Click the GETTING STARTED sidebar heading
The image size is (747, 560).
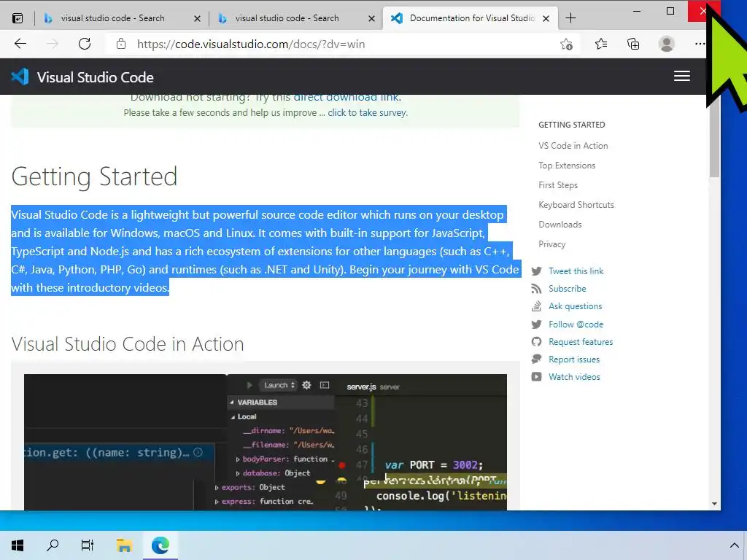(572, 125)
